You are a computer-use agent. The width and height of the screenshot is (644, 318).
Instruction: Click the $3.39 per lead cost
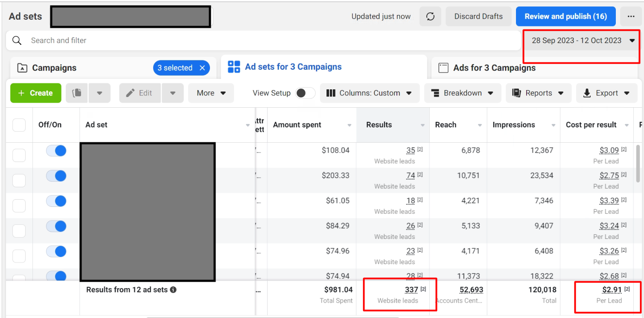coord(609,201)
